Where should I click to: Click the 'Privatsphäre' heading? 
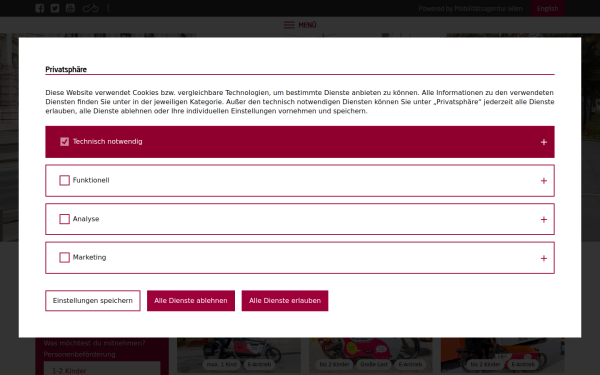click(x=66, y=69)
